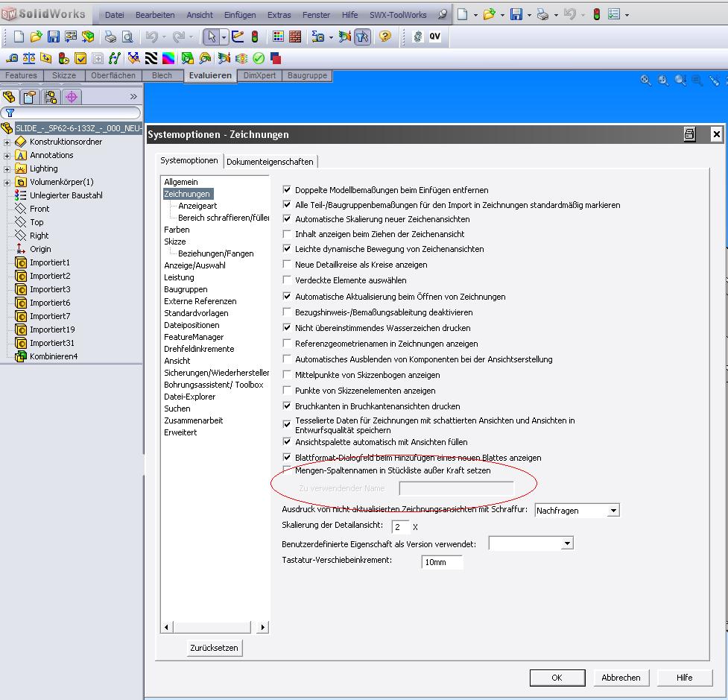The height and width of the screenshot is (700, 728).
Task: Check Referenzgeometrienamen in Zeichnungen anzeigen
Action: click(287, 343)
